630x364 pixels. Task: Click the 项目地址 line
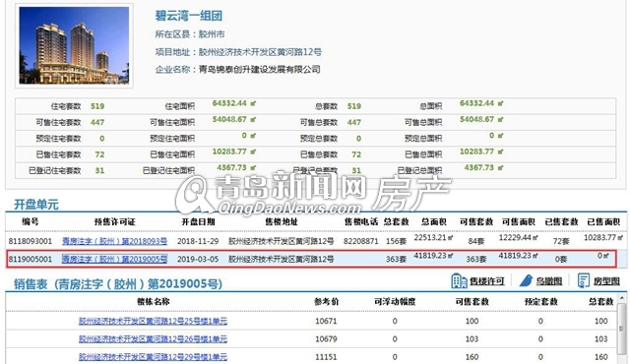click(238, 52)
